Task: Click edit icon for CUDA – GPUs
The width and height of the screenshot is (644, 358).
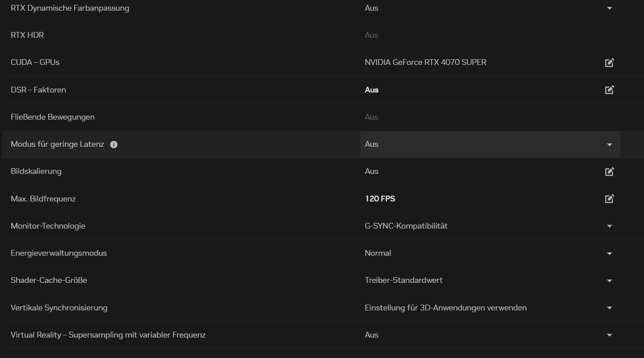Action: [609, 63]
